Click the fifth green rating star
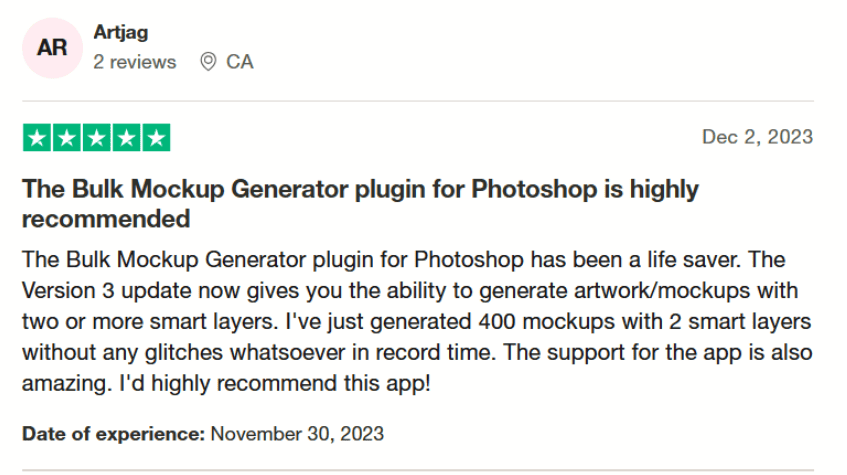Image resolution: width=847 pixels, height=475 pixels. 156,138
